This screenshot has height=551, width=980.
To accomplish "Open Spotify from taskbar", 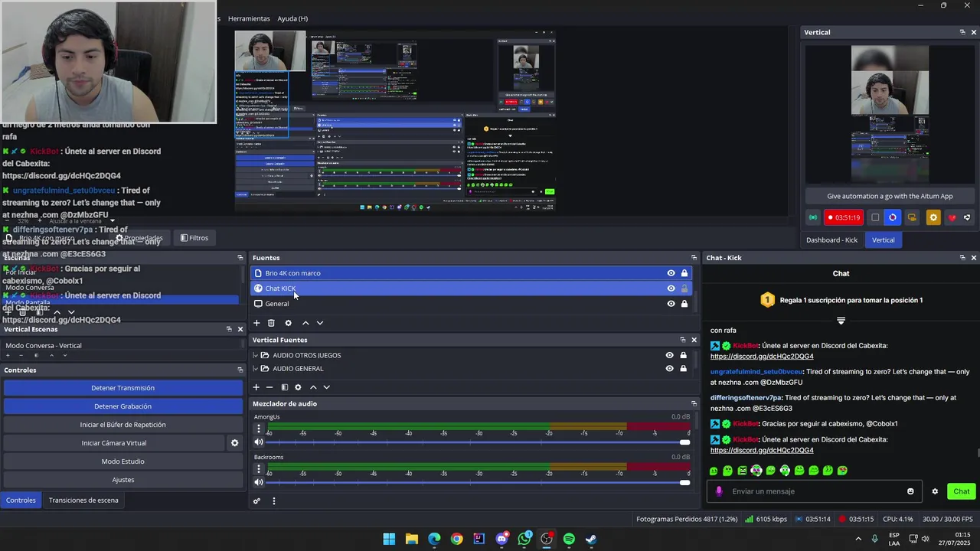I will 569,539.
